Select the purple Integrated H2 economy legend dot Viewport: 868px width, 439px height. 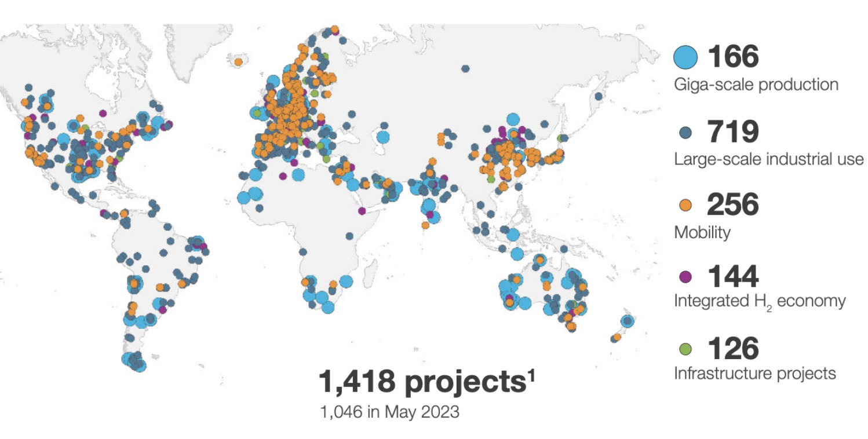(685, 276)
